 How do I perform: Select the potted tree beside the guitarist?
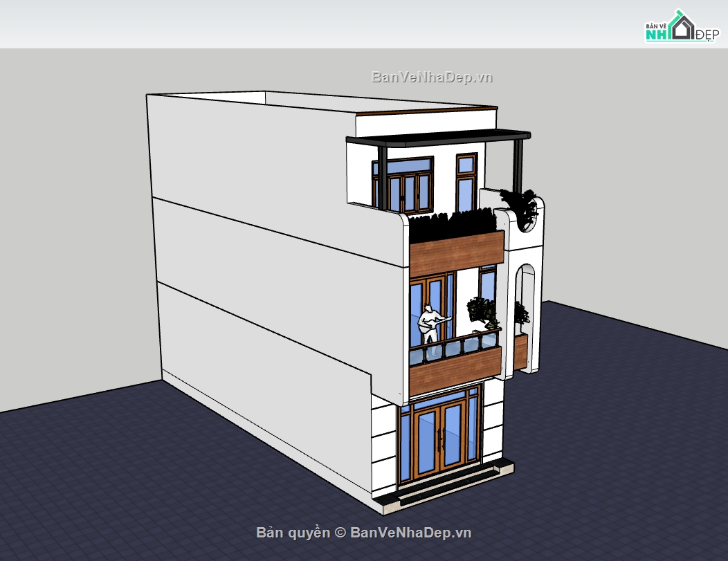click(482, 312)
